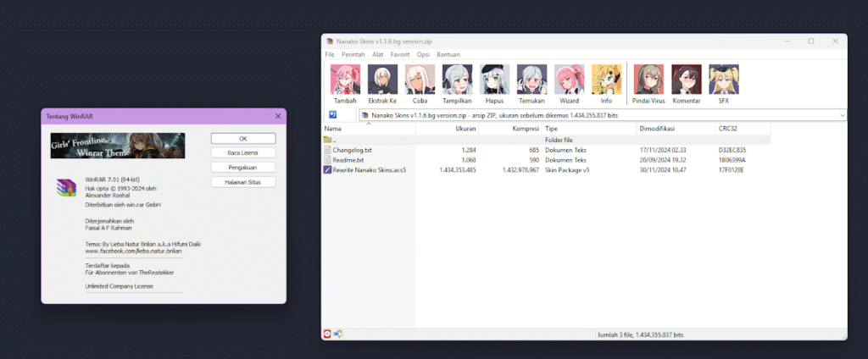Click www.facebook.com/lieba.natur.brilian text
Image resolution: width=868 pixels, height=359 pixels.
pyautogui.click(x=133, y=251)
